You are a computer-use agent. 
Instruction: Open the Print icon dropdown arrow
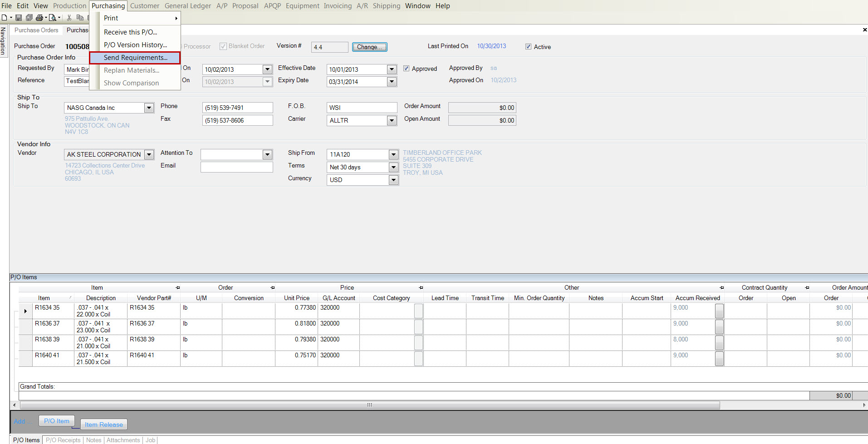point(46,18)
